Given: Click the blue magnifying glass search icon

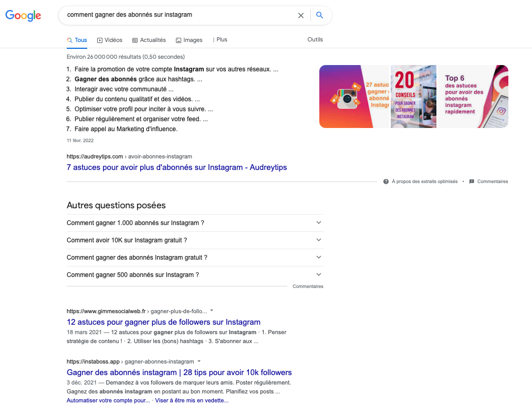Looking at the screenshot, I should click(320, 15).
